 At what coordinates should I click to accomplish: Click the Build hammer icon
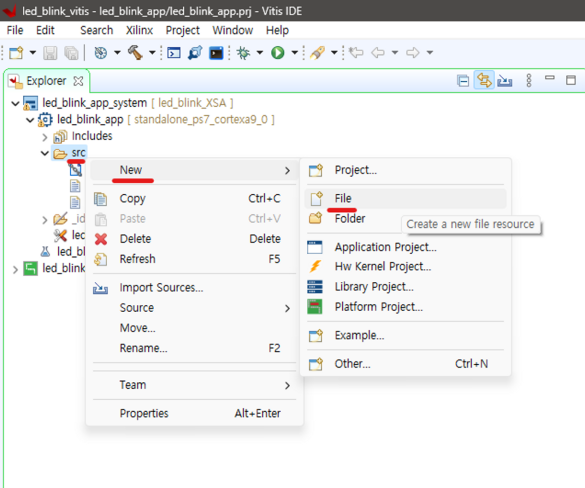[x=135, y=53]
